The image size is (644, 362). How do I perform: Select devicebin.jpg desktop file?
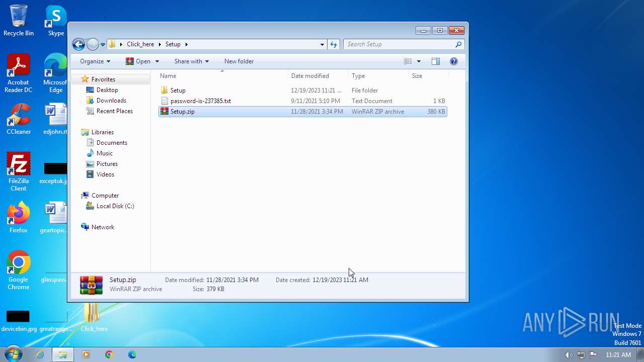coord(19,320)
